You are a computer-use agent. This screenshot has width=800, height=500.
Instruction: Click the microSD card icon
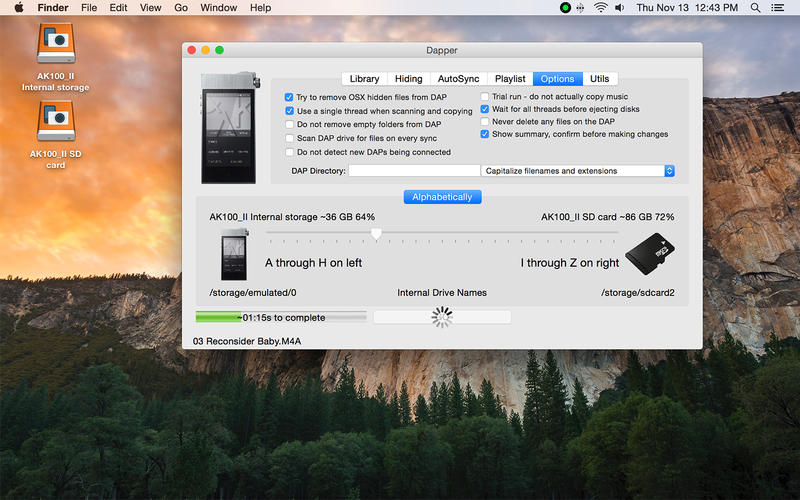click(649, 254)
